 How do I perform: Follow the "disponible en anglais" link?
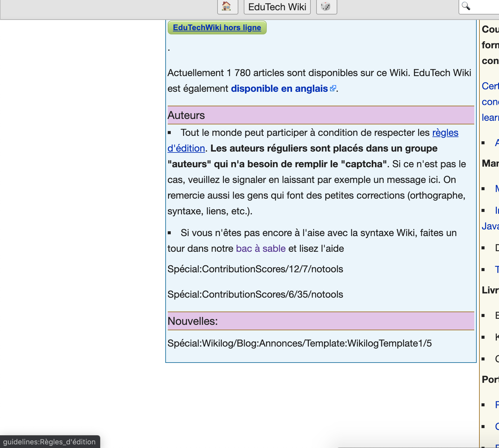click(279, 88)
